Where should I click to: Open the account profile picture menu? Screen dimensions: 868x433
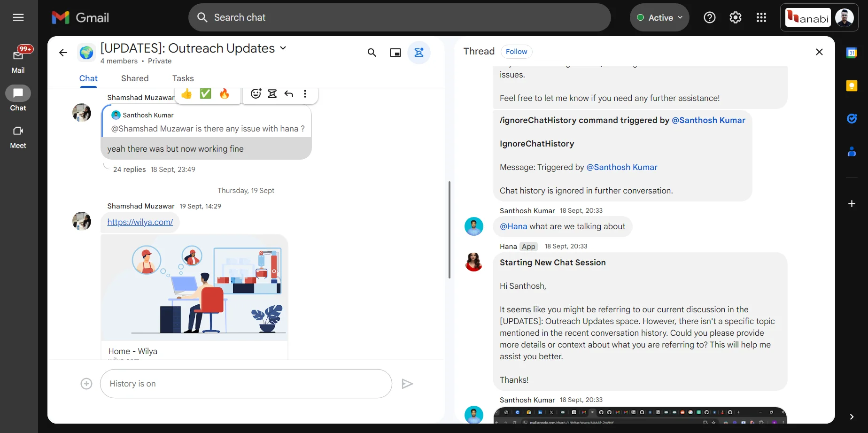pos(845,18)
